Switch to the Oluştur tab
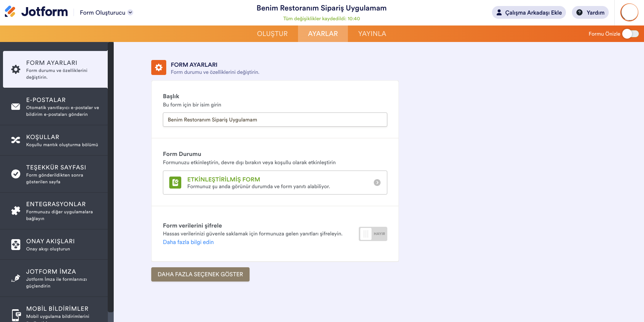 pyautogui.click(x=272, y=34)
